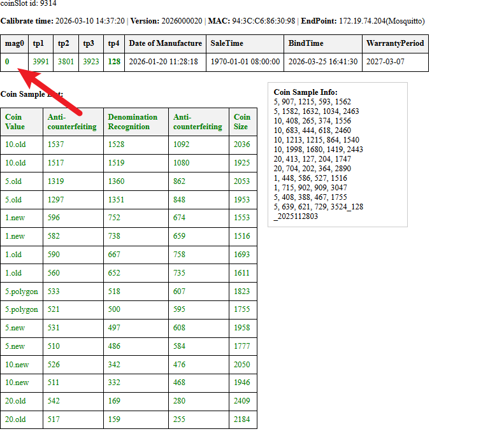Select the last 20.old row label
The image size is (504, 436).
[x=15, y=419]
